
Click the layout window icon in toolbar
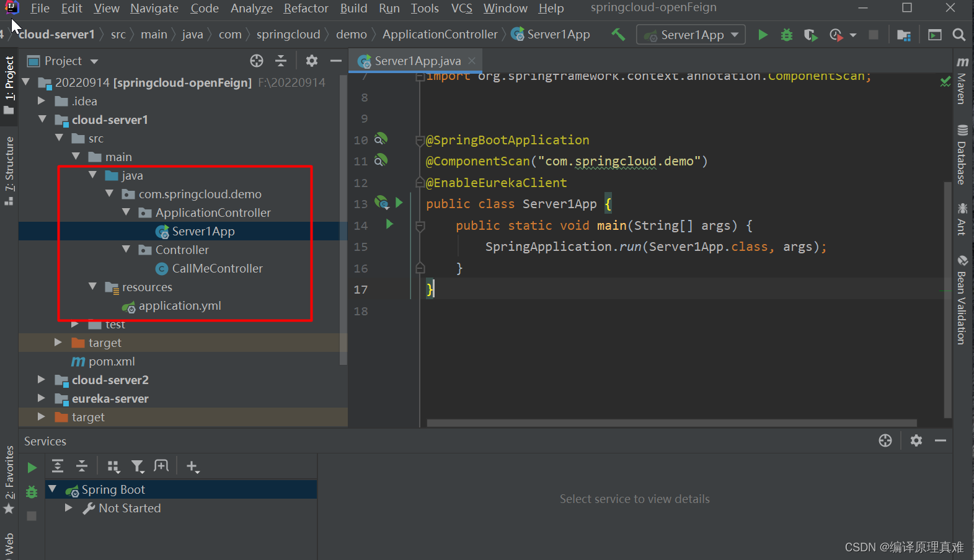935,35
